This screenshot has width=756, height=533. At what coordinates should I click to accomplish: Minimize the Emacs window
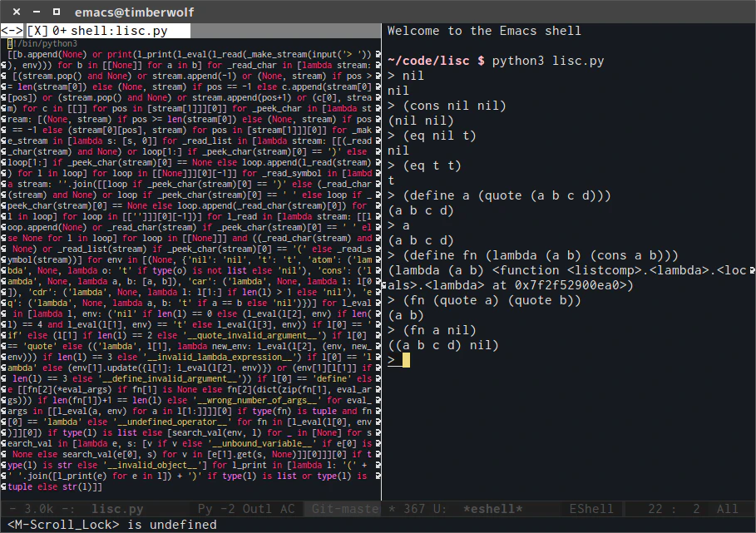[x=37, y=12]
